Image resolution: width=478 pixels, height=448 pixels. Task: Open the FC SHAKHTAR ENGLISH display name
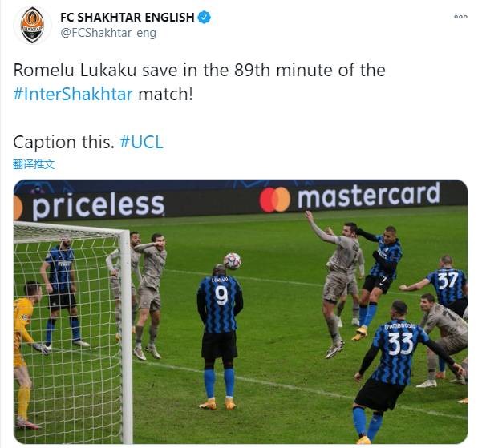point(128,18)
